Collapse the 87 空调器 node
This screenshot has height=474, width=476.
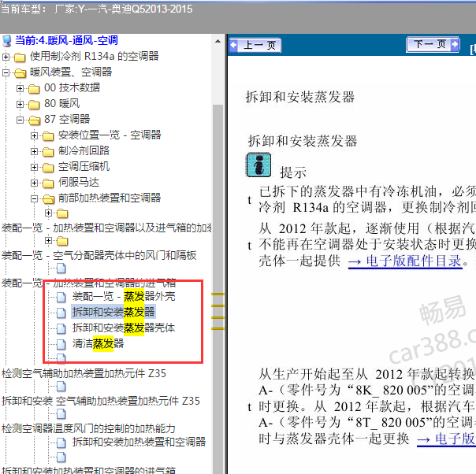click(x=20, y=120)
